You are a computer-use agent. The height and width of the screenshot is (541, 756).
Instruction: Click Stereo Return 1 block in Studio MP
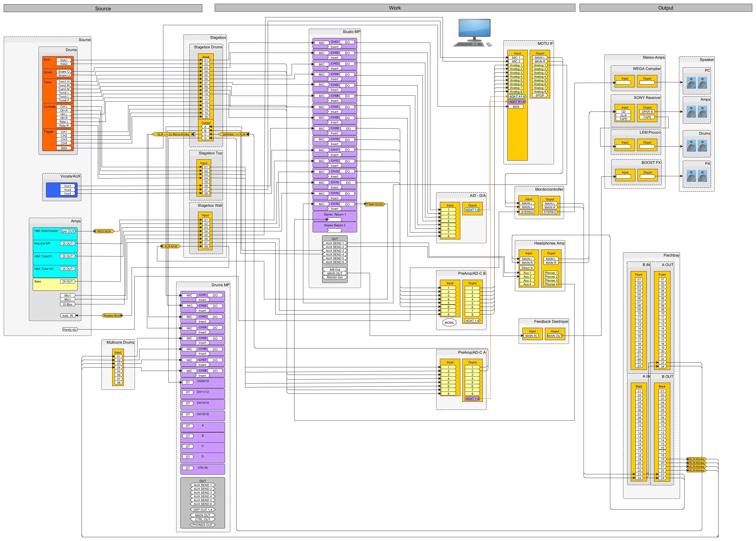point(335,216)
